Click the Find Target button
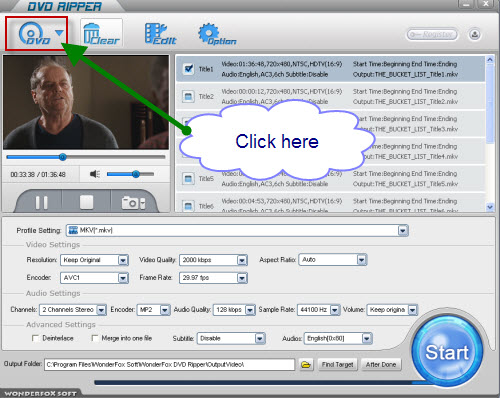 337,365
